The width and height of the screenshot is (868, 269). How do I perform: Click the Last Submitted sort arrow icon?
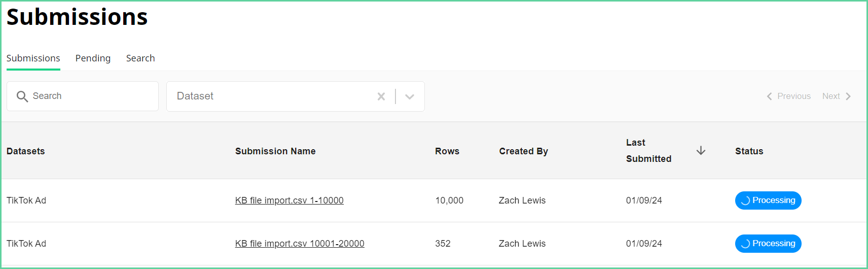pyautogui.click(x=701, y=151)
